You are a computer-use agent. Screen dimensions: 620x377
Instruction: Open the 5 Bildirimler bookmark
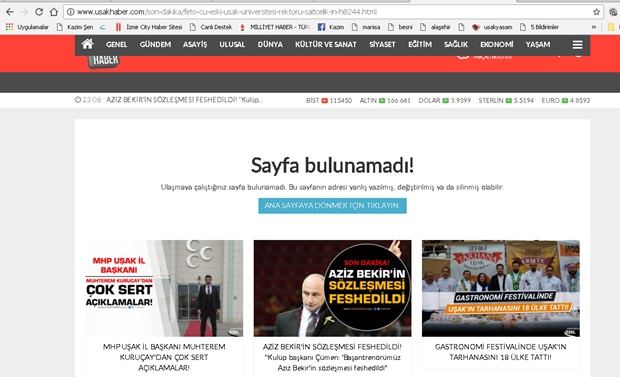(539, 27)
